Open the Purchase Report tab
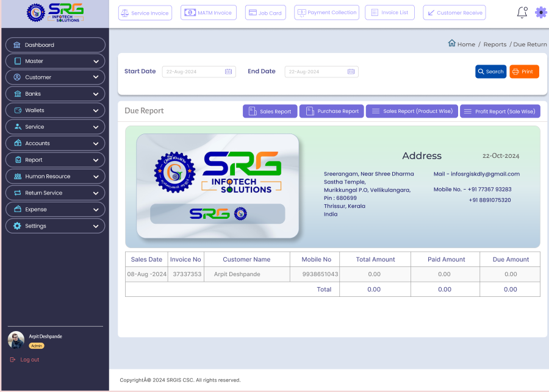This screenshot has width=549, height=392. coord(332,112)
